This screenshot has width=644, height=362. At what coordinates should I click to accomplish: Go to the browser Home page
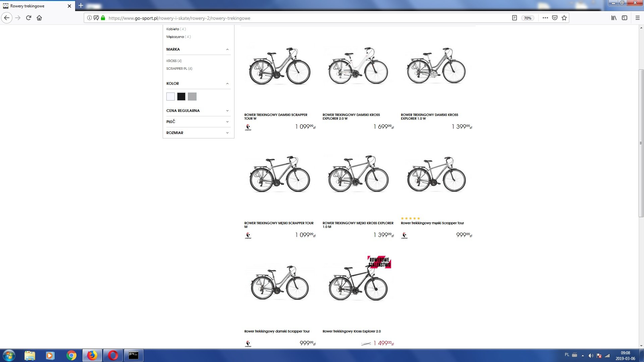coord(39,18)
